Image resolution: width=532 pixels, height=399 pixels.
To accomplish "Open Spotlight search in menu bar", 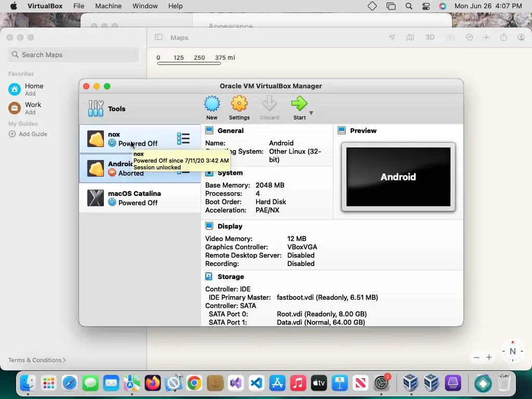I will pos(409,6).
